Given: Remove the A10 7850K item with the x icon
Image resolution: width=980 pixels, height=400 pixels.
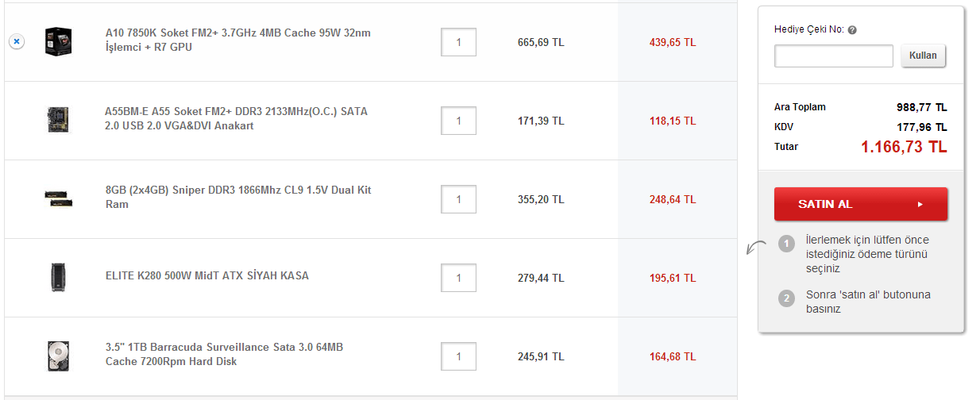Looking at the screenshot, I should point(16,41).
